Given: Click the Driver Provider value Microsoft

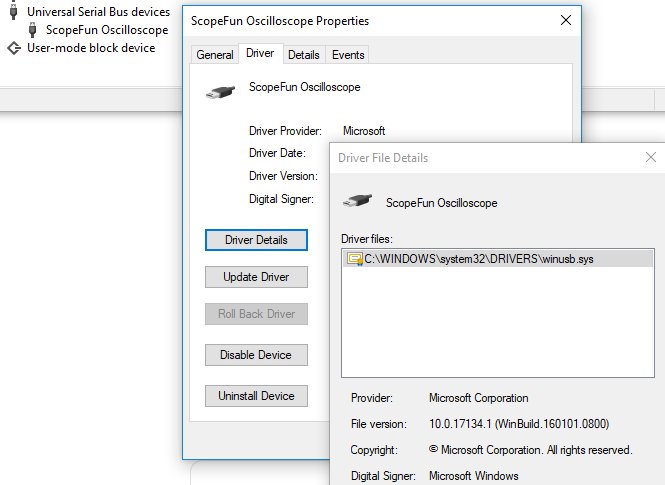Looking at the screenshot, I should [364, 131].
